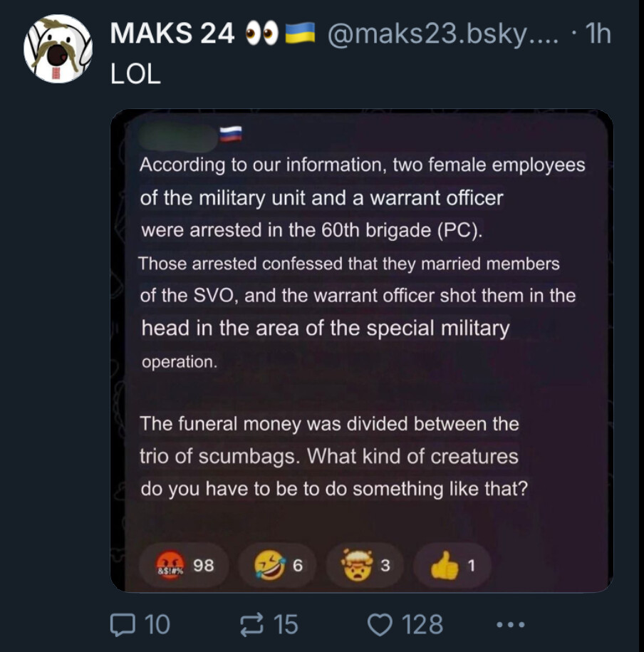Like the post with heart icon
The width and height of the screenshot is (644, 652).
pos(380,624)
